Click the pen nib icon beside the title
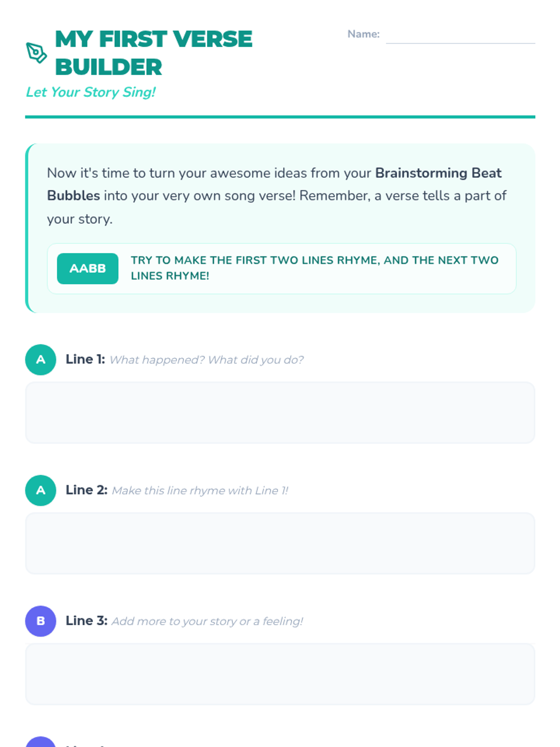560x747 pixels. click(36, 53)
